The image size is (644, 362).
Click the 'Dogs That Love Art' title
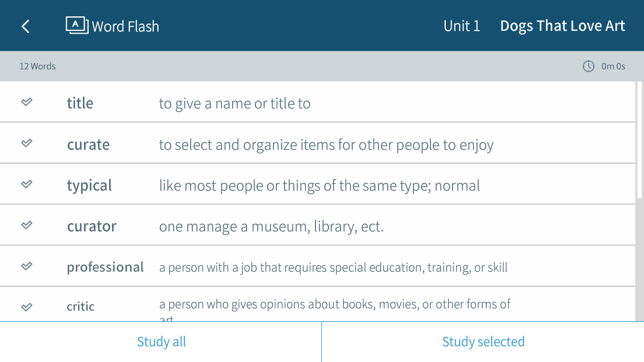pos(562,26)
